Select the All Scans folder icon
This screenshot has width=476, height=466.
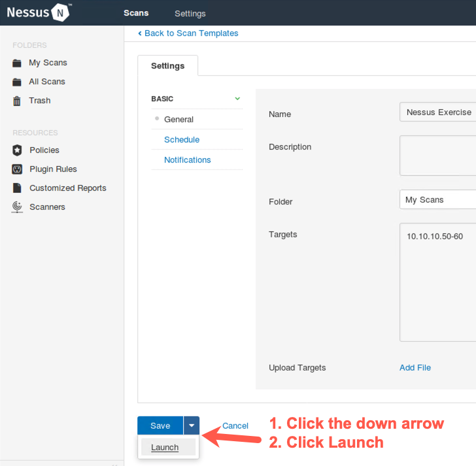pos(17,82)
